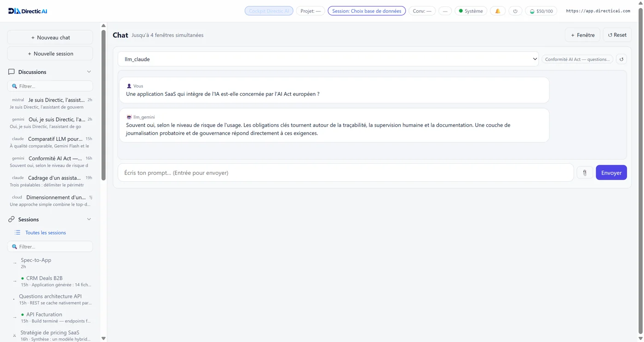The image size is (644, 342).
Task: Collapse the Sessions section
Action: point(89,219)
